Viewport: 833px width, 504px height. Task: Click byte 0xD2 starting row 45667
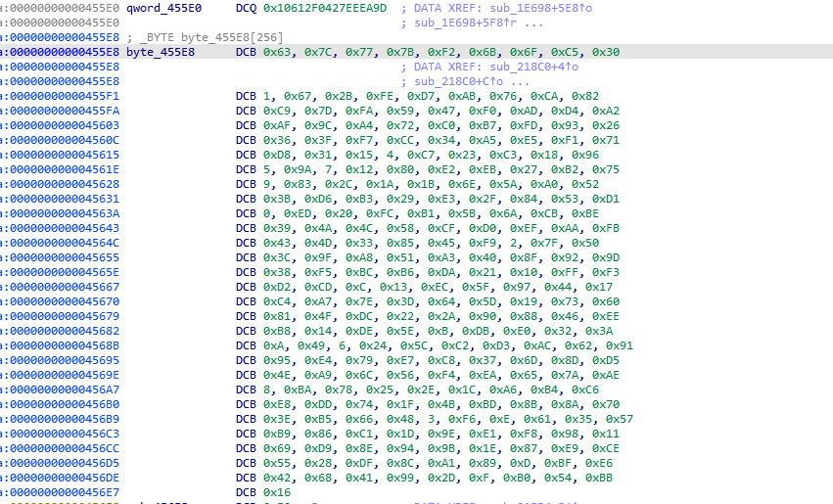pyautogui.click(x=277, y=287)
